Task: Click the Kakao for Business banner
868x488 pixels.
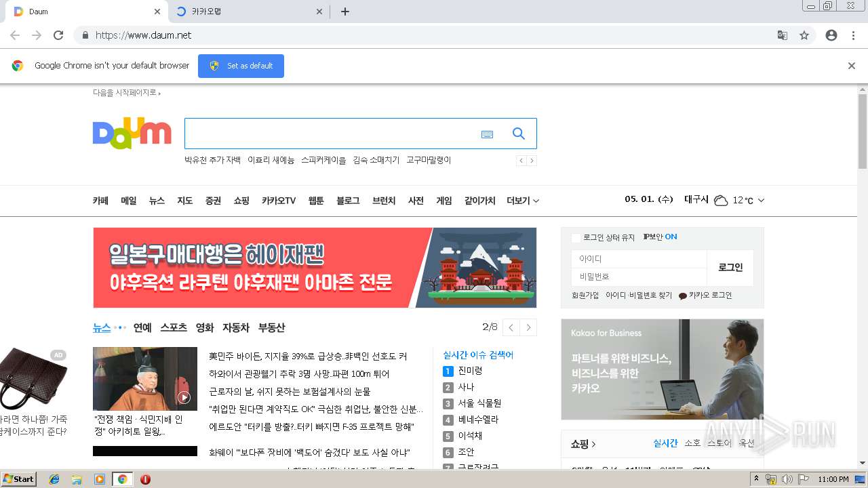Action: pos(663,369)
